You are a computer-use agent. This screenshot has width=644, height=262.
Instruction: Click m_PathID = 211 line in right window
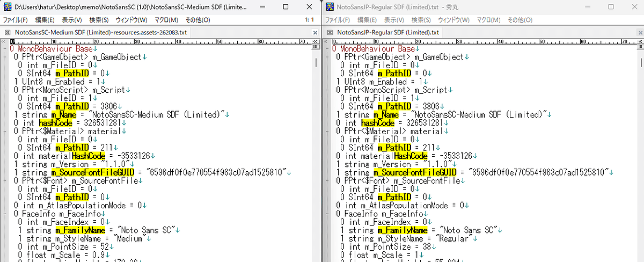[x=389, y=147]
